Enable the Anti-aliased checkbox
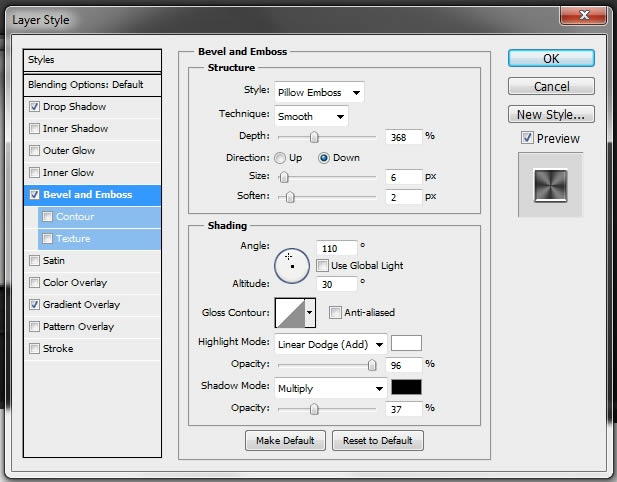Viewport: 617px width, 482px height. [x=335, y=313]
